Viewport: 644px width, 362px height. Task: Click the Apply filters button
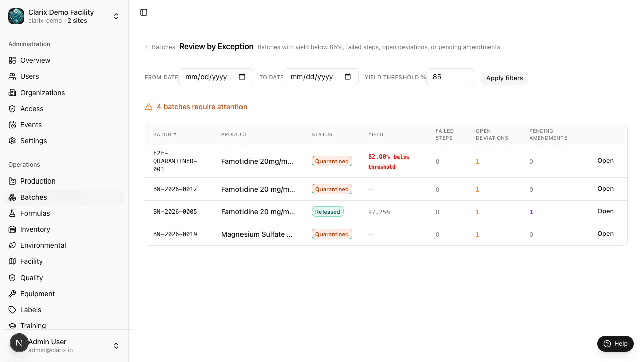pyautogui.click(x=504, y=78)
